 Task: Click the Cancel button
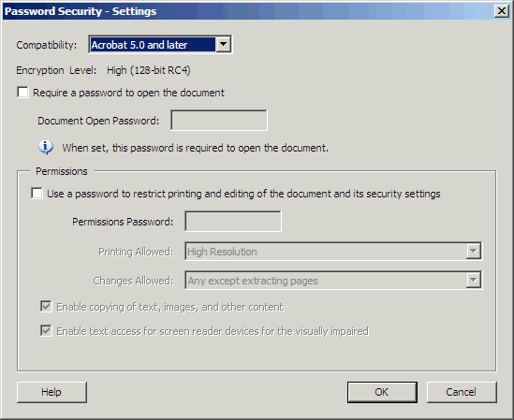pyautogui.click(x=462, y=392)
